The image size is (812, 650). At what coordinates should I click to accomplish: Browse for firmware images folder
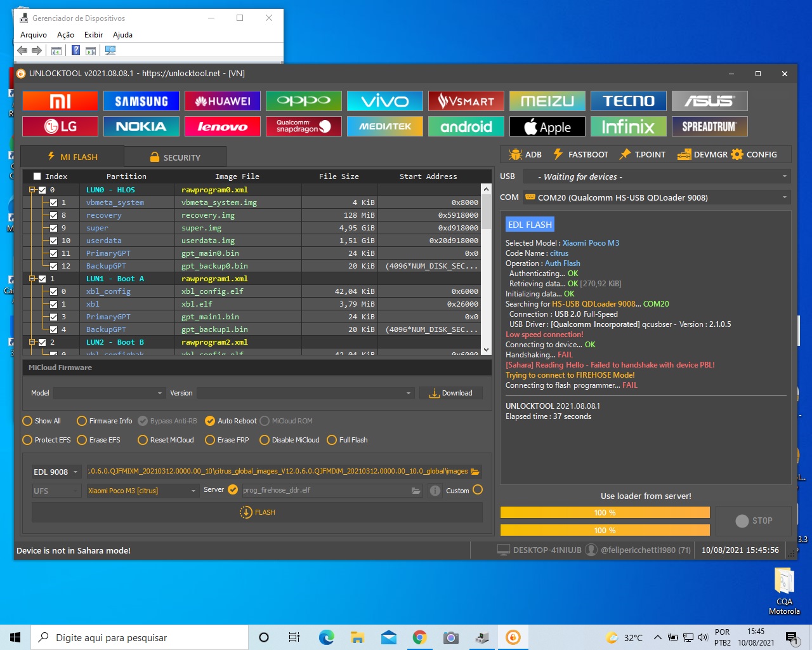pyautogui.click(x=475, y=472)
